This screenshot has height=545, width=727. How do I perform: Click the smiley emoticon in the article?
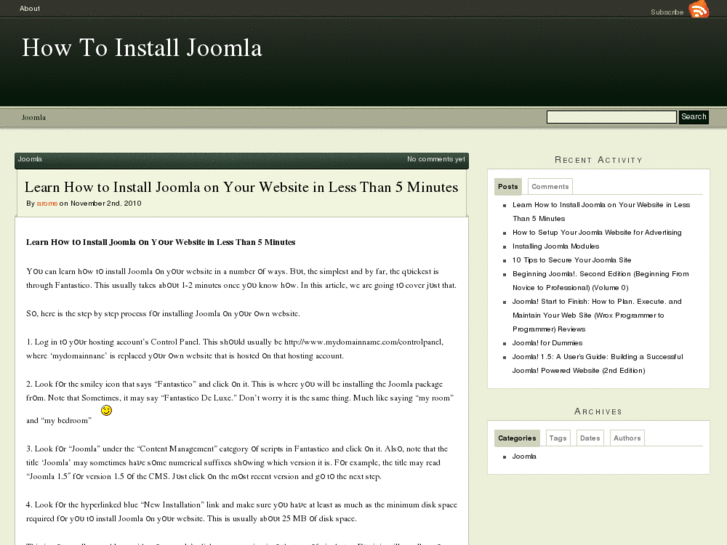tap(107, 410)
